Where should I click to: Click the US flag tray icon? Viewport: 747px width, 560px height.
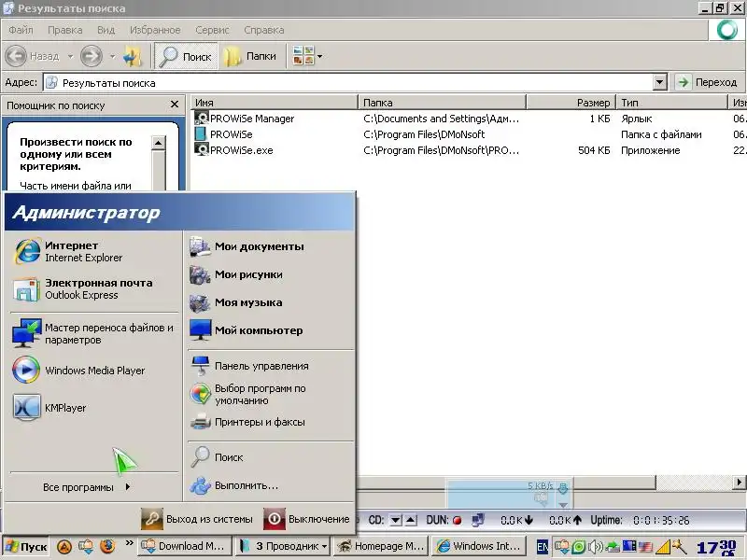645,547
